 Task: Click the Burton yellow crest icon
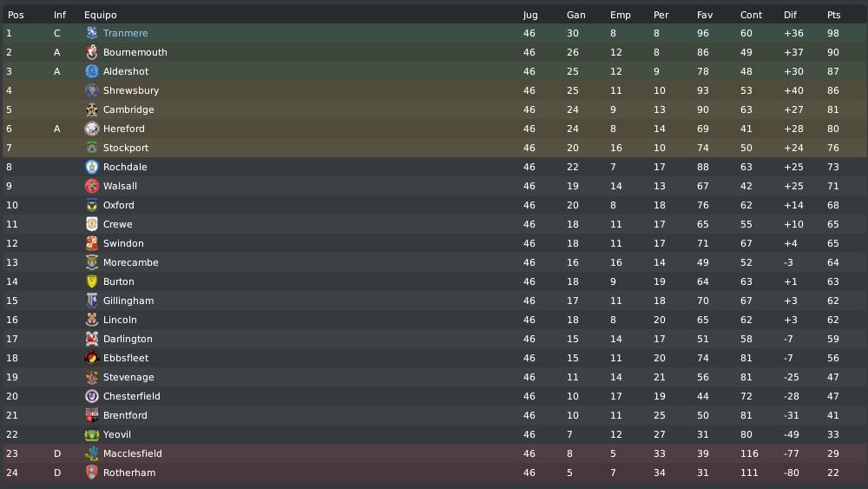pyautogui.click(x=92, y=281)
